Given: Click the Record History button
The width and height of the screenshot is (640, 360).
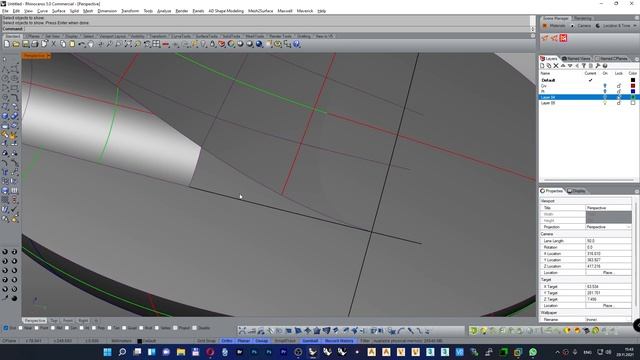Looking at the screenshot, I should tap(339, 340).
